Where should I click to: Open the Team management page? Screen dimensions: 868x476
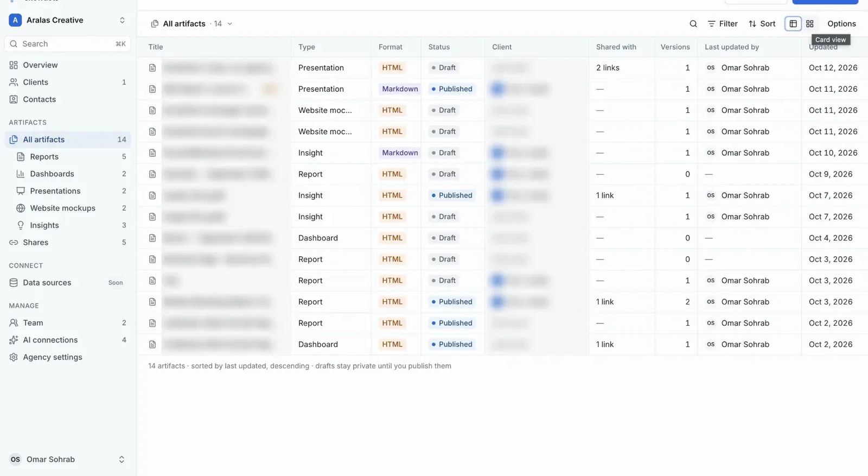pyautogui.click(x=68, y=323)
